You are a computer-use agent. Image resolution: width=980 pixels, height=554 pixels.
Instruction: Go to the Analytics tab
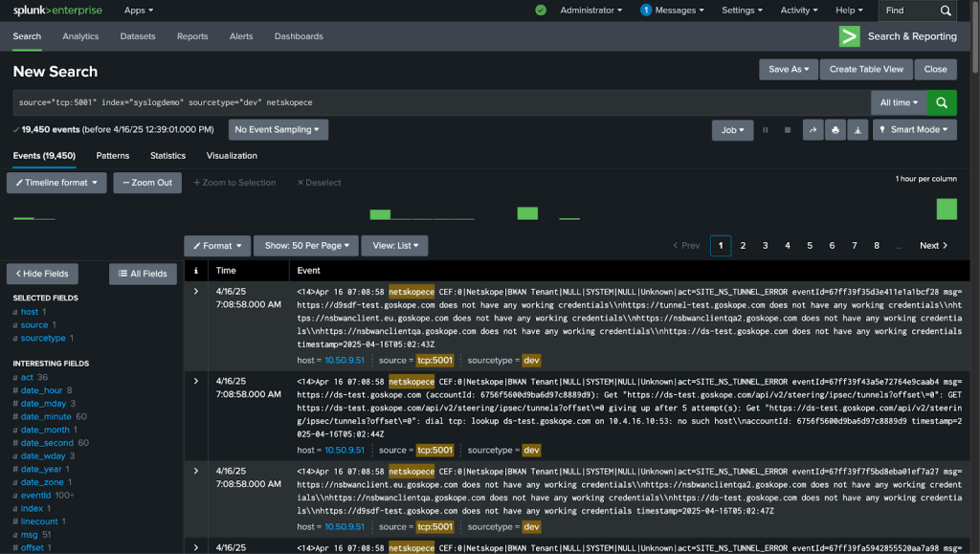click(x=80, y=36)
